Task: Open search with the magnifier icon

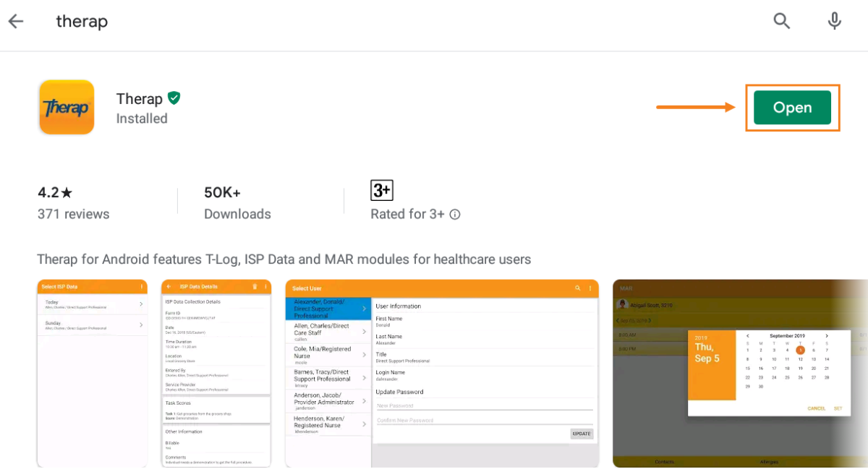Action: [x=781, y=21]
